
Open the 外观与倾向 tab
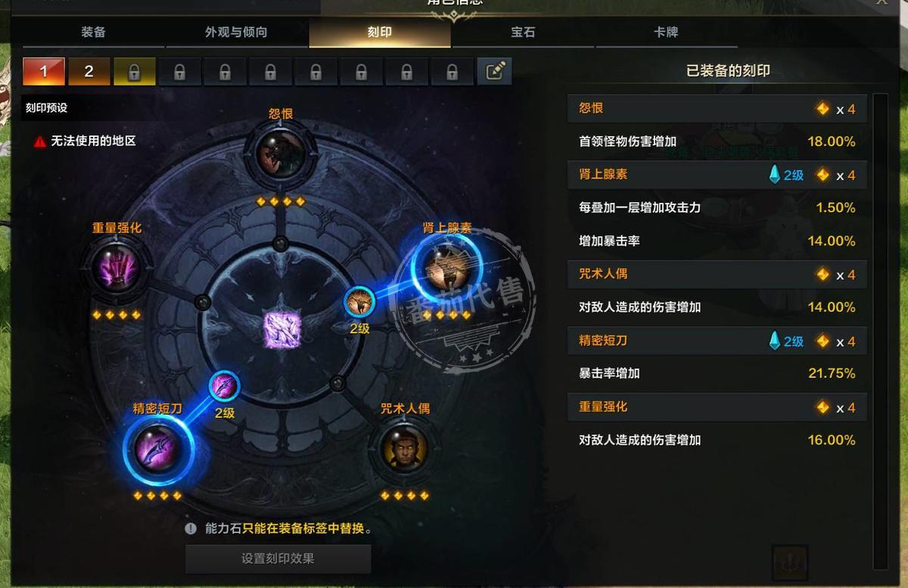coord(236,33)
